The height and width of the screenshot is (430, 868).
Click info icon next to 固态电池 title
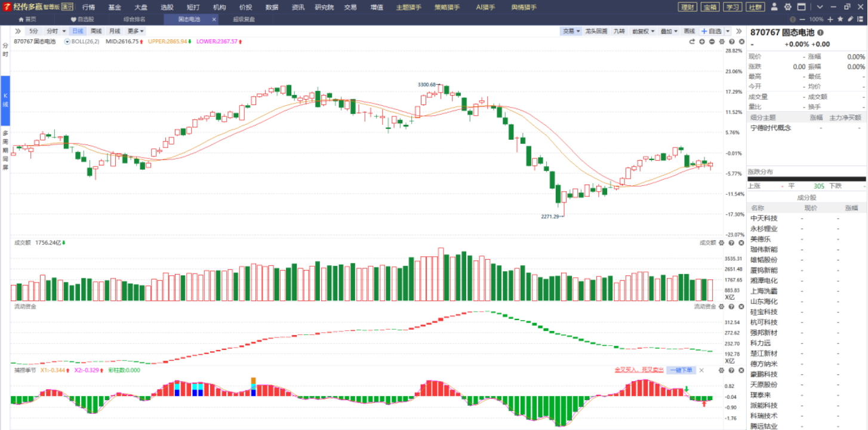click(820, 32)
